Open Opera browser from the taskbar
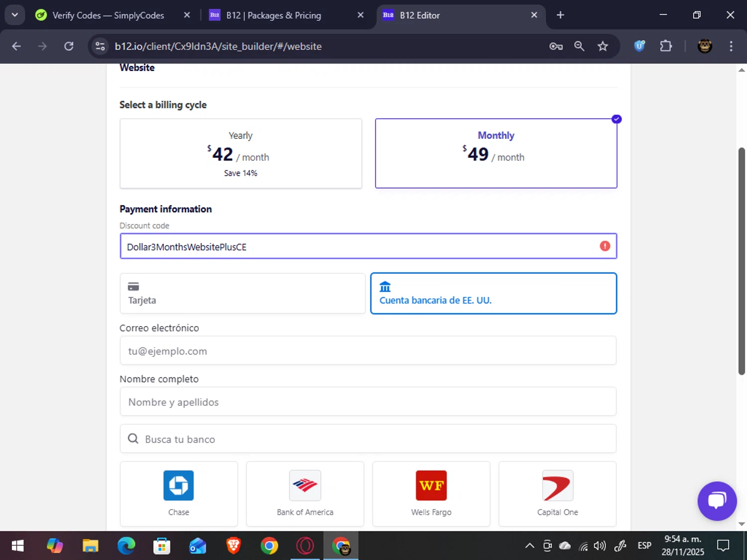Viewport: 747px width, 560px height. coord(305,546)
